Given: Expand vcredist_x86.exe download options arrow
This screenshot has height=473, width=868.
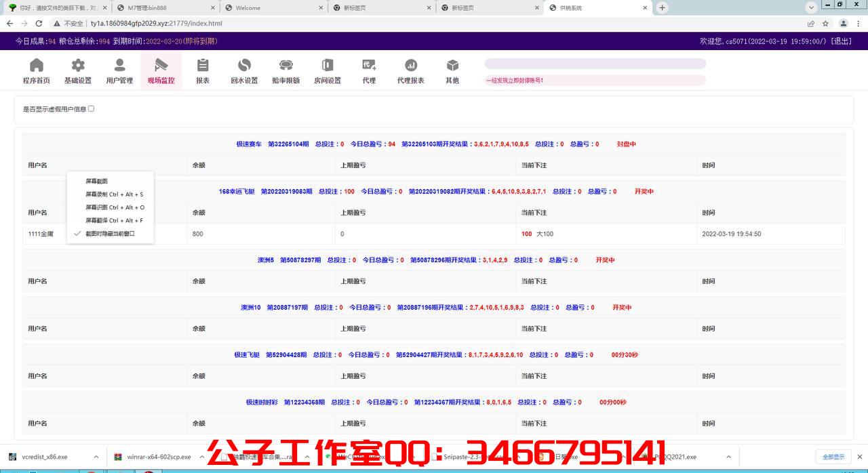Looking at the screenshot, I should [96, 457].
